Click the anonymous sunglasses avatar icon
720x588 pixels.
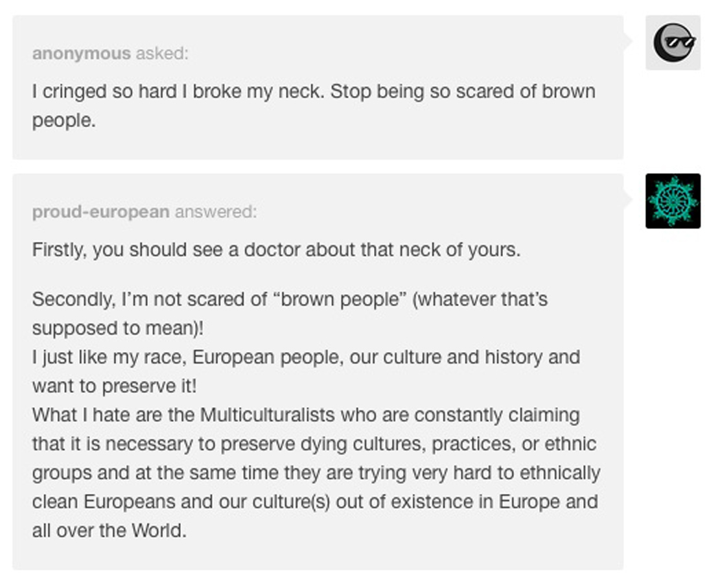pos(673,42)
